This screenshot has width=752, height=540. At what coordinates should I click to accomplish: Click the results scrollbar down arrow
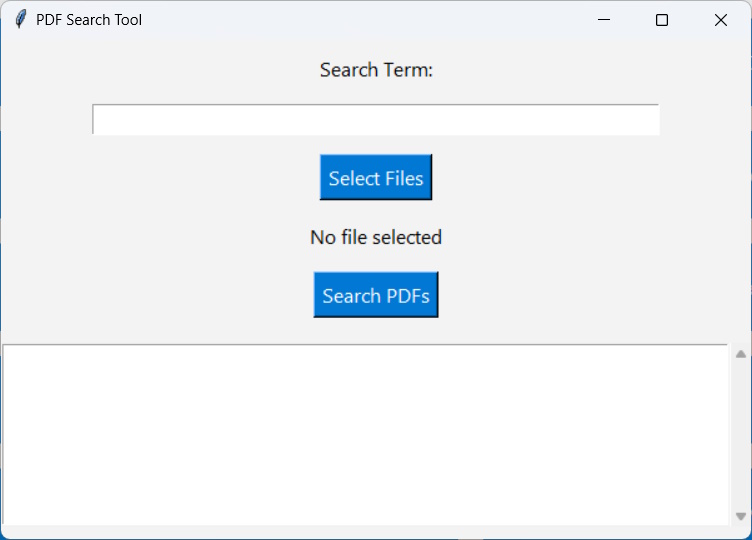(x=740, y=517)
